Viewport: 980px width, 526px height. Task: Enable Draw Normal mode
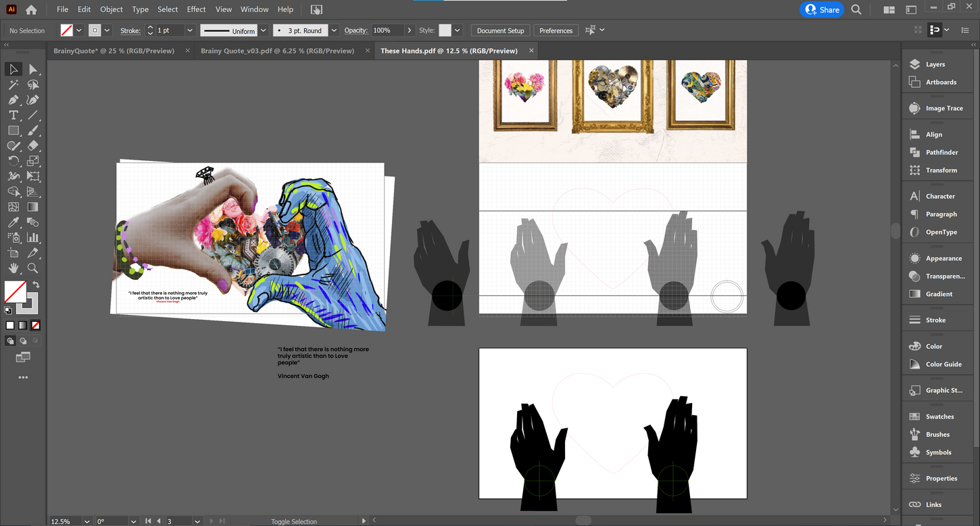pyautogui.click(x=10, y=341)
